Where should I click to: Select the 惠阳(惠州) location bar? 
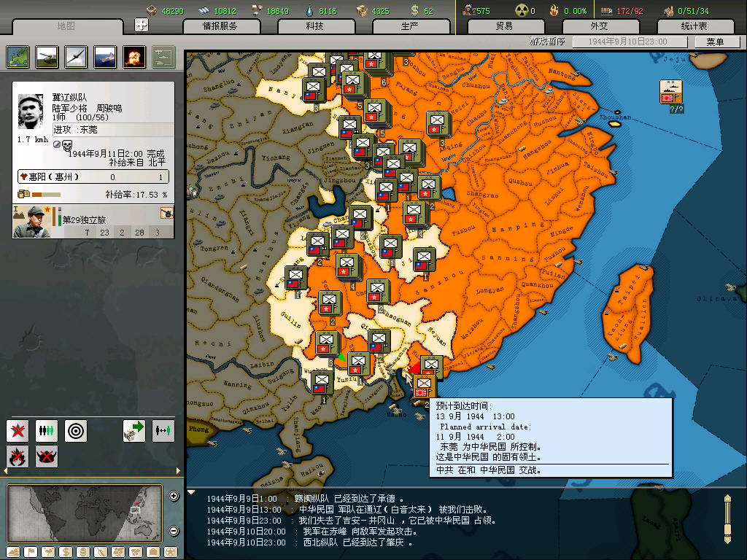click(x=93, y=176)
